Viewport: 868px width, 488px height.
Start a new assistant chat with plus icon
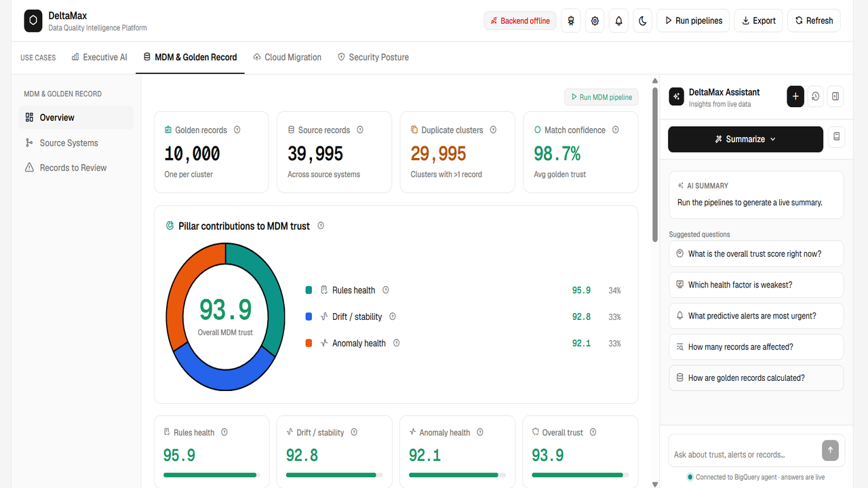click(795, 97)
